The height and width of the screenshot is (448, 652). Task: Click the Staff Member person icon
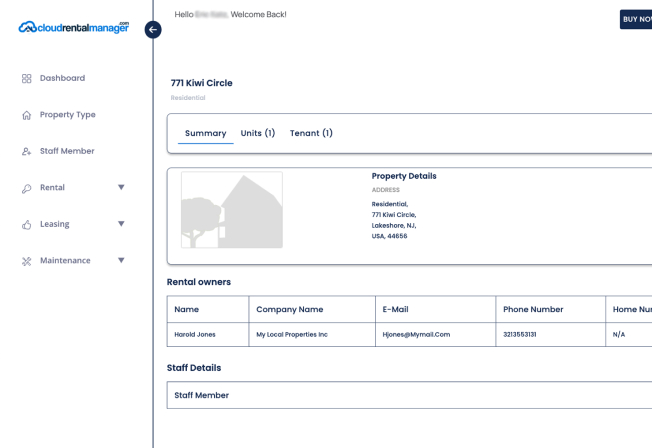[27, 152]
